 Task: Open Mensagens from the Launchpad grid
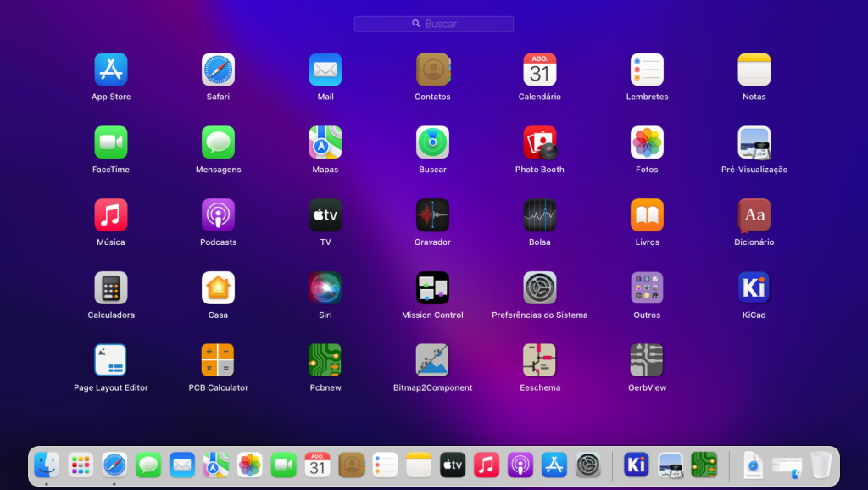point(218,142)
